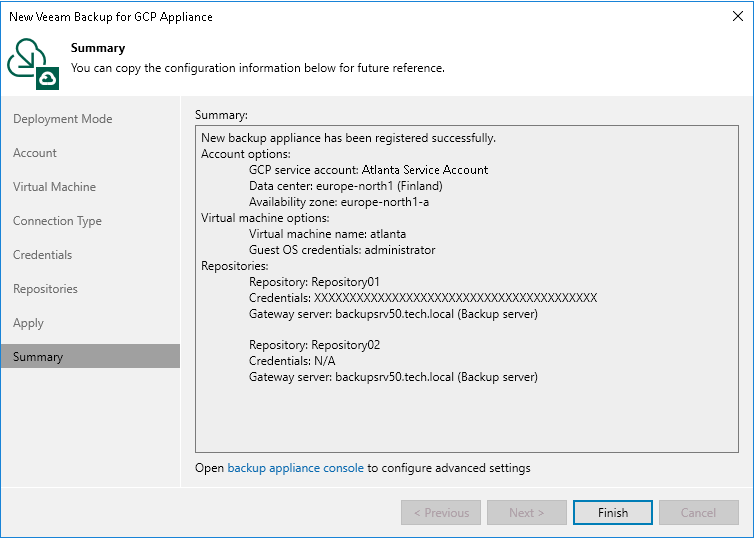
Task: Click the 'Account options:' heading
Action: coord(246,154)
